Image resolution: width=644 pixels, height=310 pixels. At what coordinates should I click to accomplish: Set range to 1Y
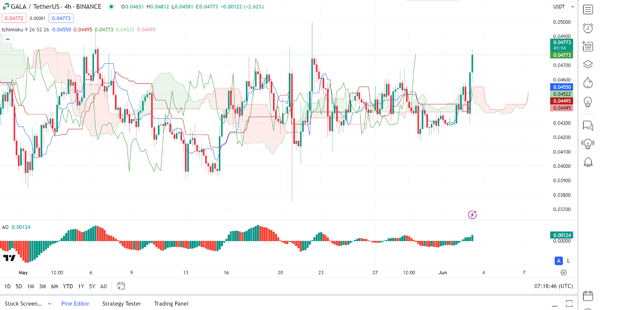point(81,286)
